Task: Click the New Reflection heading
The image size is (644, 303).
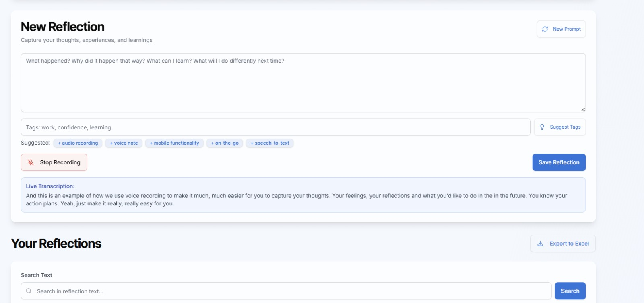Action: coord(62,27)
